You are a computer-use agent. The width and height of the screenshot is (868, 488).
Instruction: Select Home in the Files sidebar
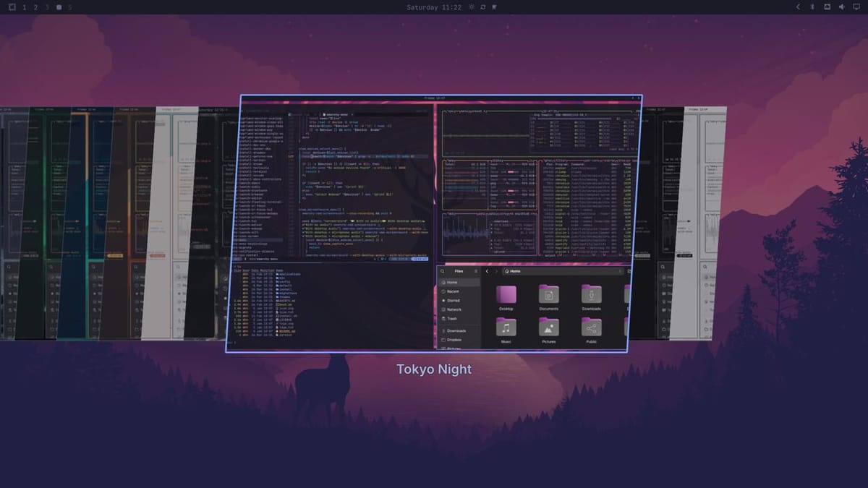point(459,283)
